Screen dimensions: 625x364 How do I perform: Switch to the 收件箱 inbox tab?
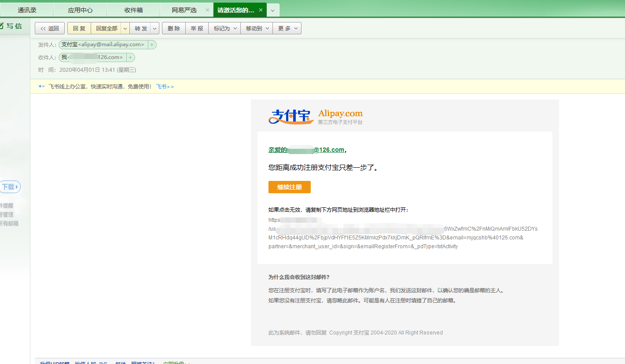134,10
